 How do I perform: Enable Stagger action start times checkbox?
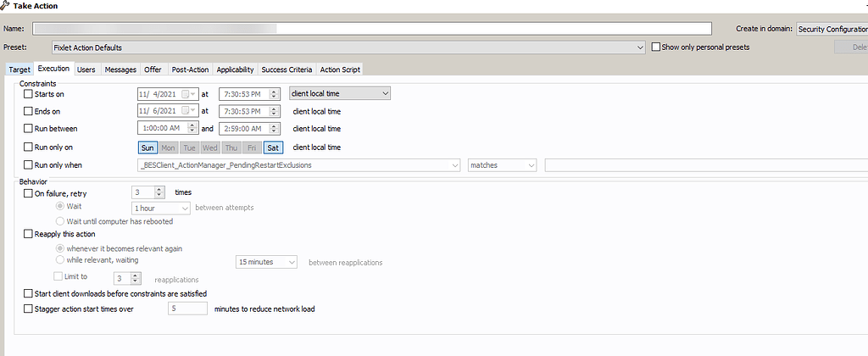click(29, 309)
